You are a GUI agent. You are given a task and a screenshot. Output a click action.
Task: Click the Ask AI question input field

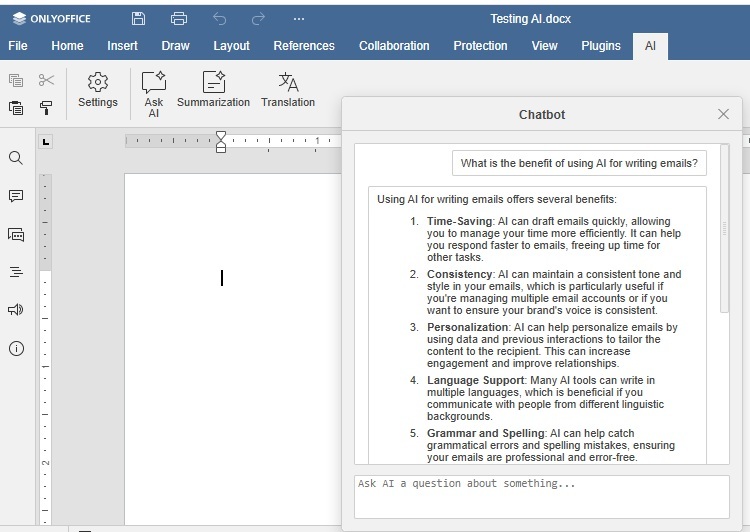tap(541, 497)
